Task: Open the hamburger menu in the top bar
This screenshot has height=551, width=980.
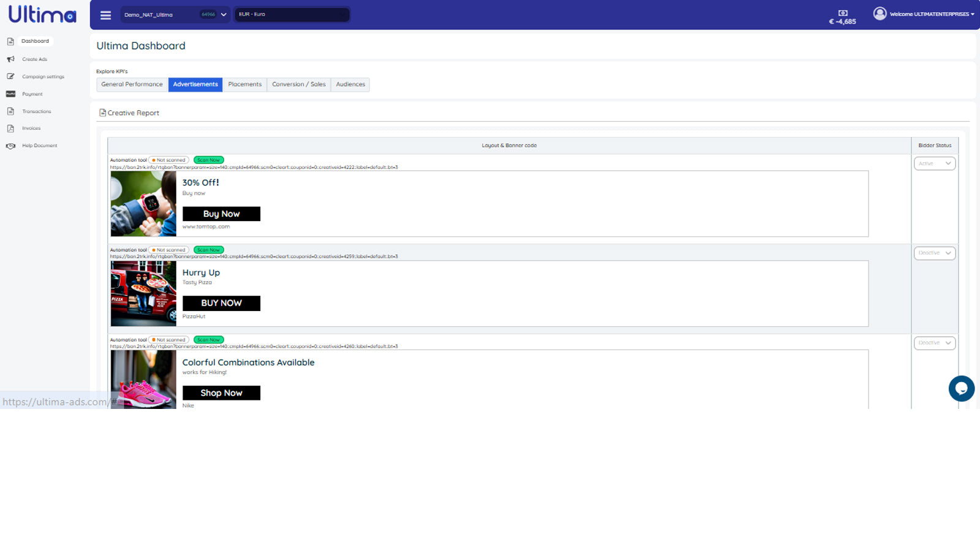Action: (105, 15)
